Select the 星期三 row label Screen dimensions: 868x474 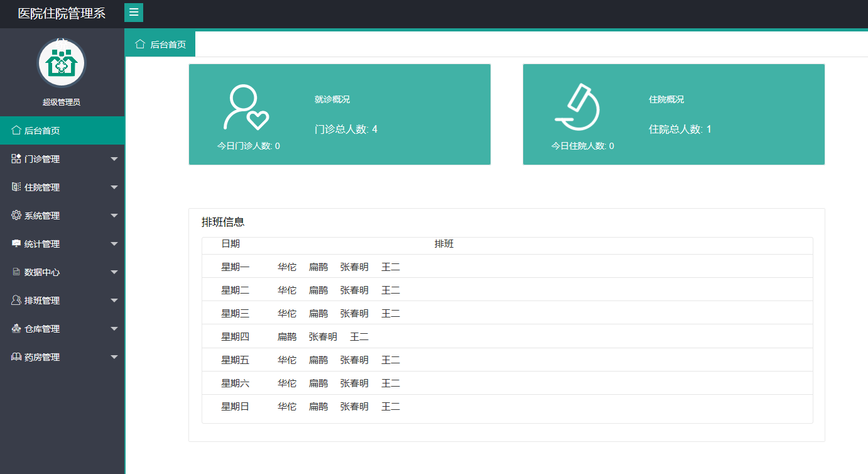tap(236, 314)
